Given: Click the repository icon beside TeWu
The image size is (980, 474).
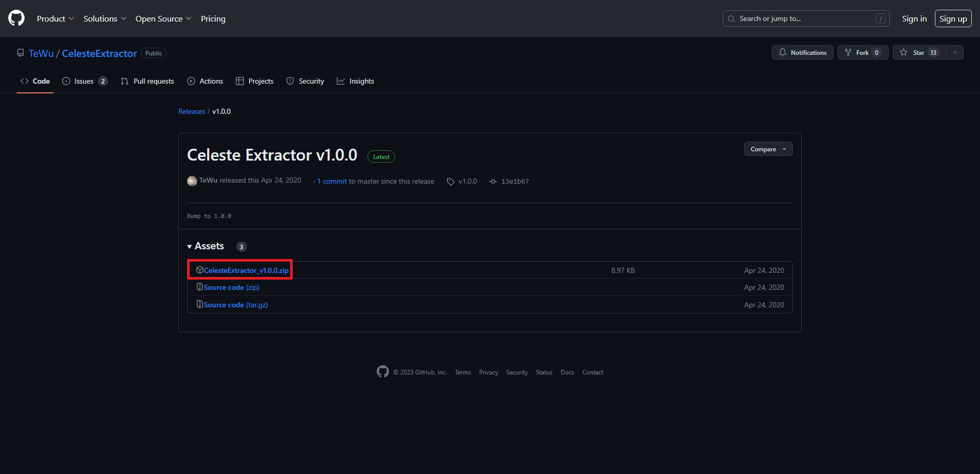Looking at the screenshot, I should tap(21, 53).
